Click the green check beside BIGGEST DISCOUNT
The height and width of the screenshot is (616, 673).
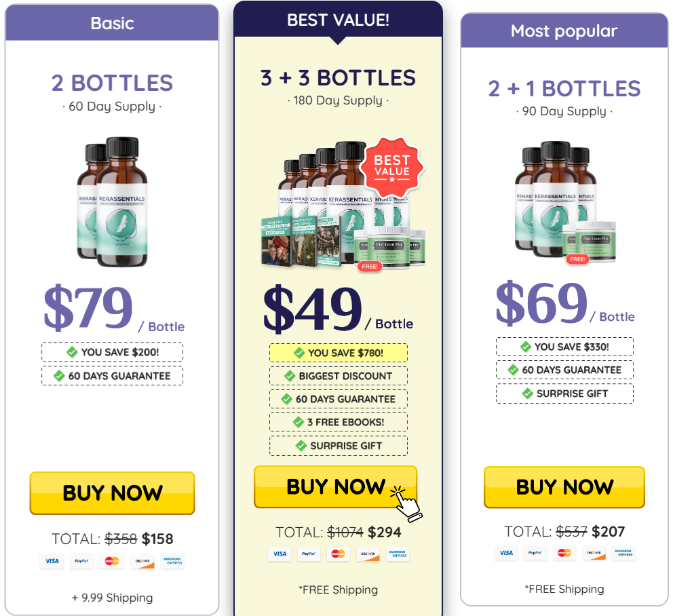(x=290, y=376)
